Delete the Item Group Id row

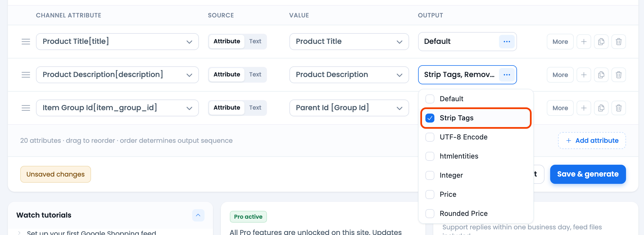[619, 108]
